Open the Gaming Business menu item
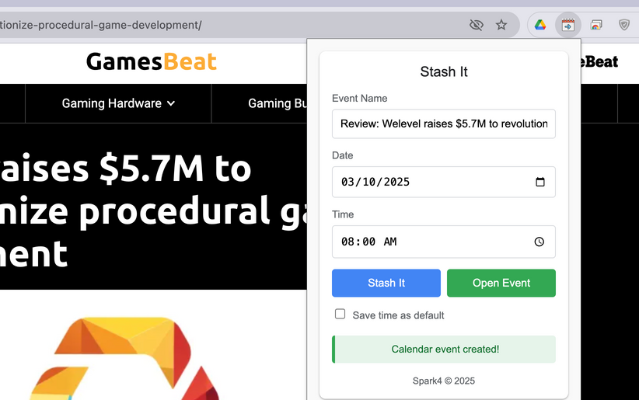 (x=278, y=103)
